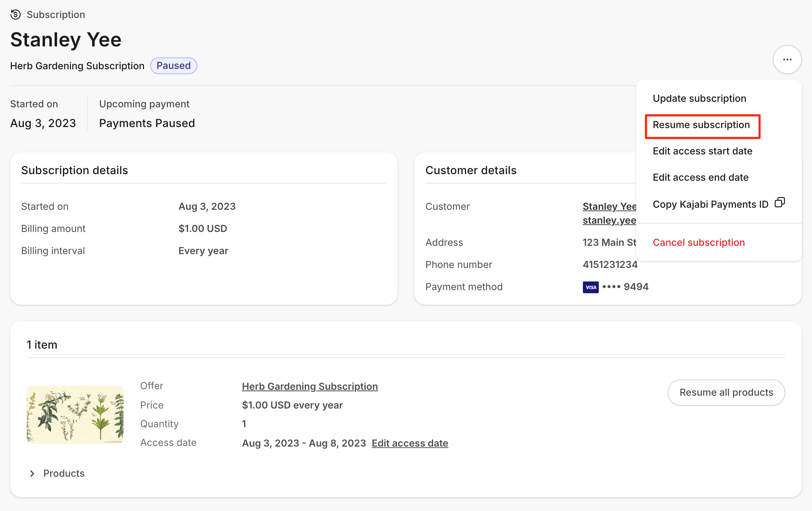
Task: Click Cancel subscription in red
Action: [x=698, y=242]
